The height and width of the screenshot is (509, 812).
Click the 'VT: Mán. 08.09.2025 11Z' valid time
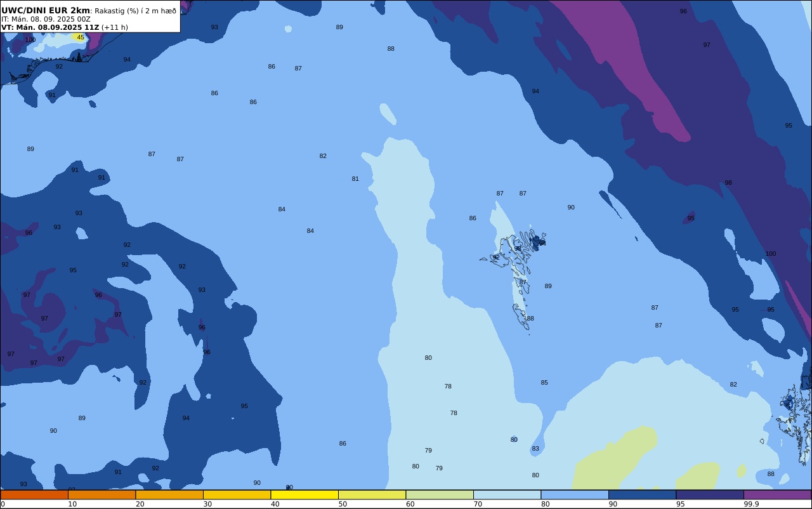point(50,27)
